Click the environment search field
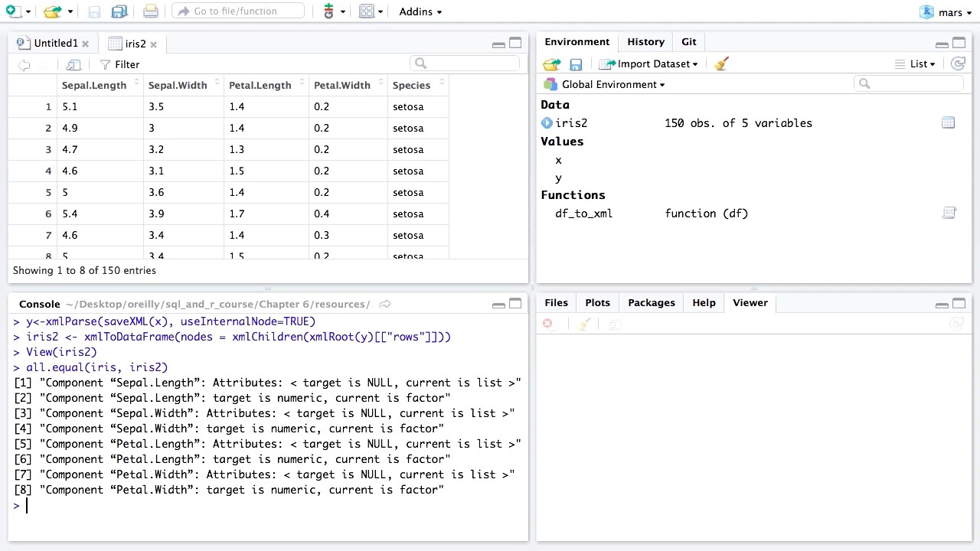The image size is (980, 551). (908, 83)
